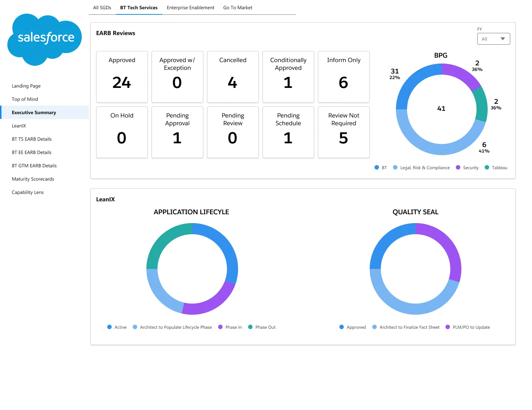Open BT GTM EARB Details page
The image size is (532, 410).
[x=44, y=166]
